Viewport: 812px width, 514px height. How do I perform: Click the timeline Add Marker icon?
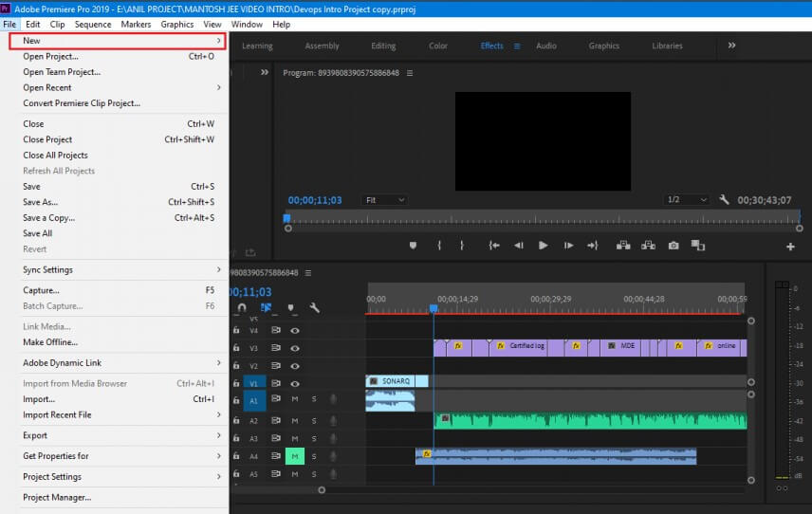290,307
